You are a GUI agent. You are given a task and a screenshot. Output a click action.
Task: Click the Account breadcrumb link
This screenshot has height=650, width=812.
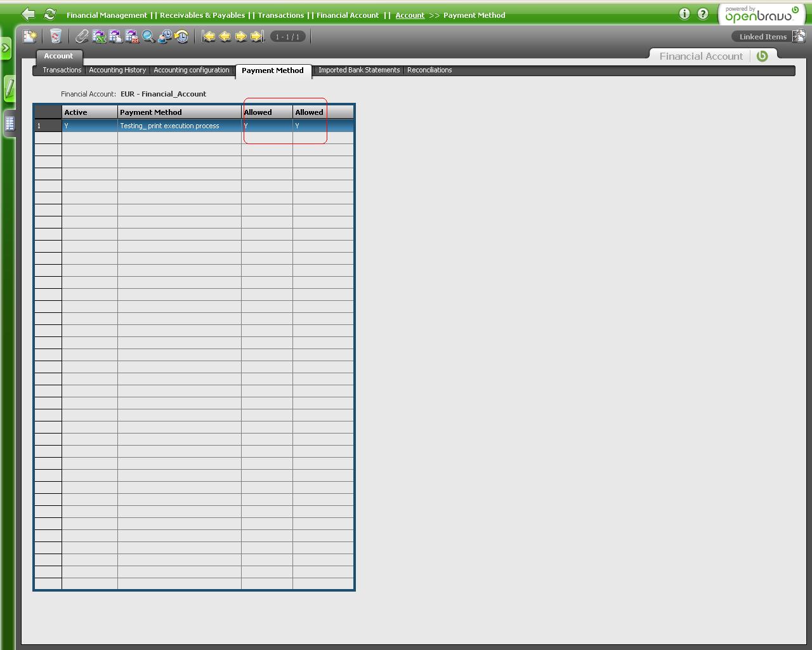click(410, 15)
